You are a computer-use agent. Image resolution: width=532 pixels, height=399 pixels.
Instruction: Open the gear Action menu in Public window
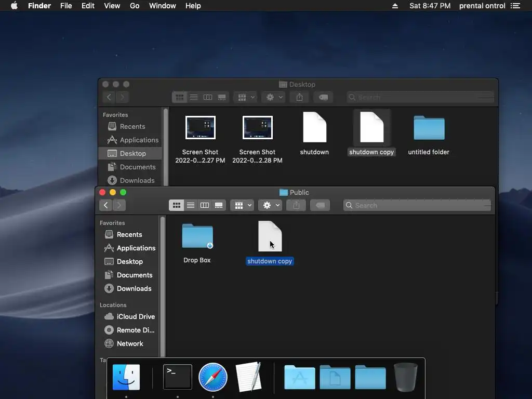pyautogui.click(x=270, y=205)
